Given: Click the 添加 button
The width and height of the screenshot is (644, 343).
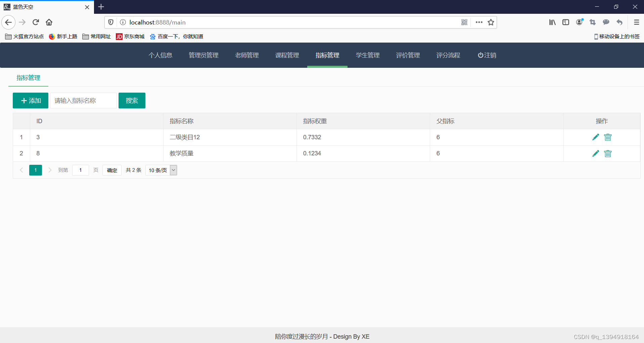Looking at the screenshot, I should pyautogui.click(x=31, y=101).
